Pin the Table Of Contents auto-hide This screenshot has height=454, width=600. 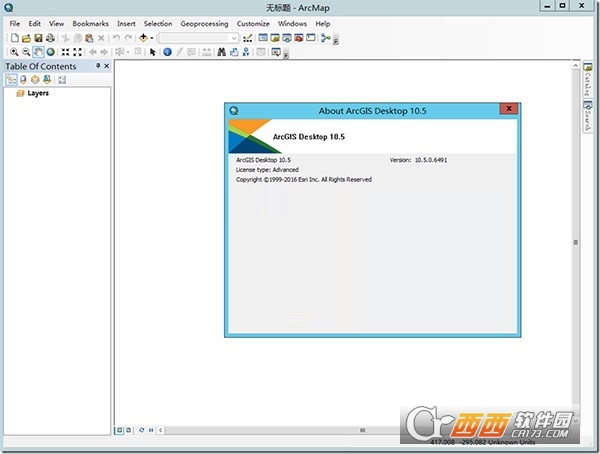point(98,66)
